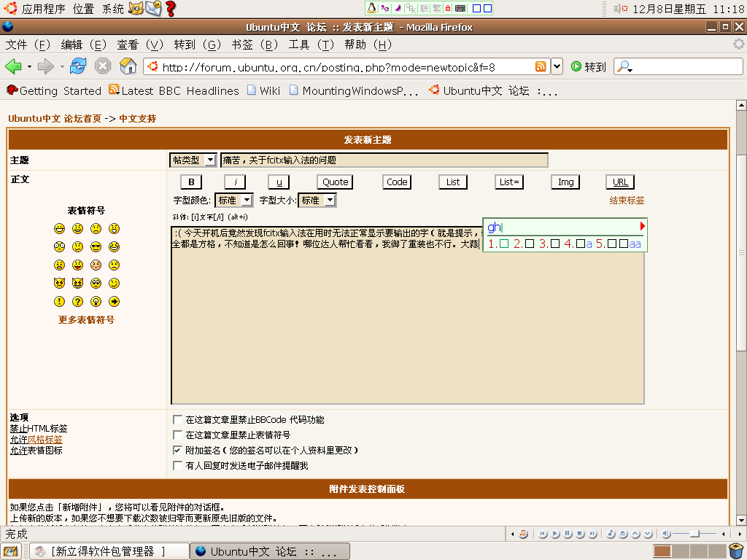This screenshot has height=560, width=747.
Task: Open the 书签 (B) menu
Action: [255, 44]
